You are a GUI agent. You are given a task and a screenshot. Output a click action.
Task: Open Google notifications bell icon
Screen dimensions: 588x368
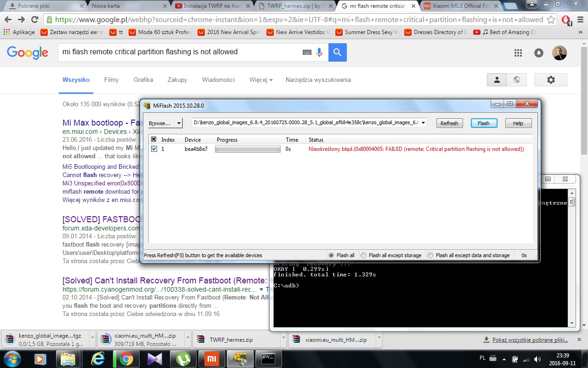(539, 53)
